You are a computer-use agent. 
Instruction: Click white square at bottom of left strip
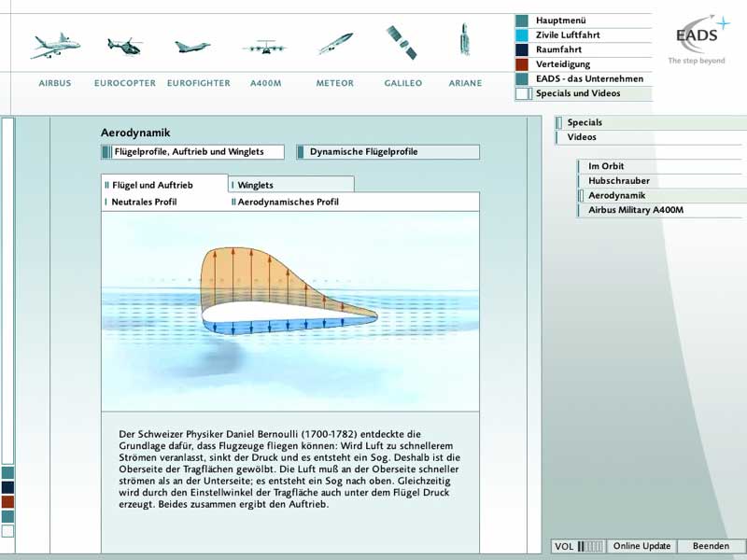point(8,531)
